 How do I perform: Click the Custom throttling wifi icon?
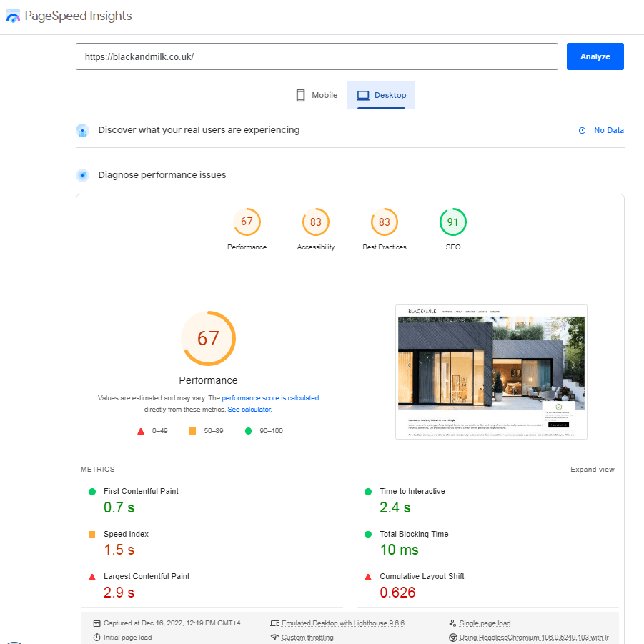[x=274, y=637]
